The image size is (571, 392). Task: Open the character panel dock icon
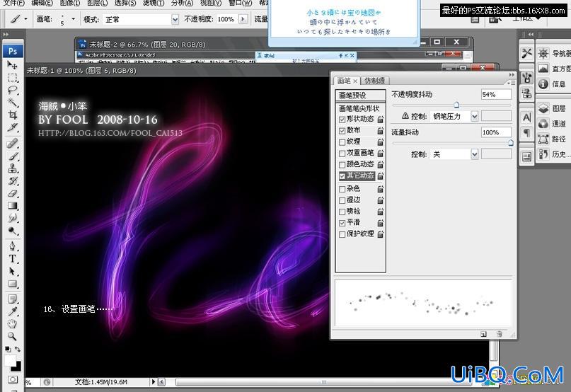coord(526,117)
